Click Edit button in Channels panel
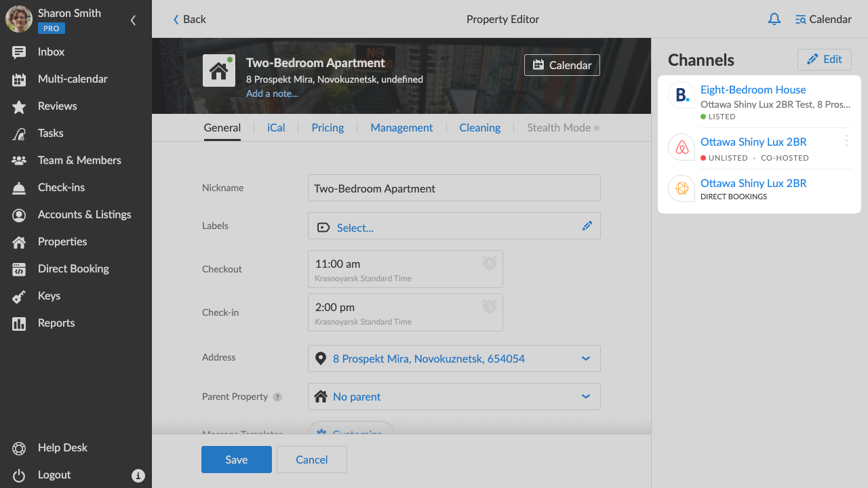The image size is (868, 488). coord(824,59)
